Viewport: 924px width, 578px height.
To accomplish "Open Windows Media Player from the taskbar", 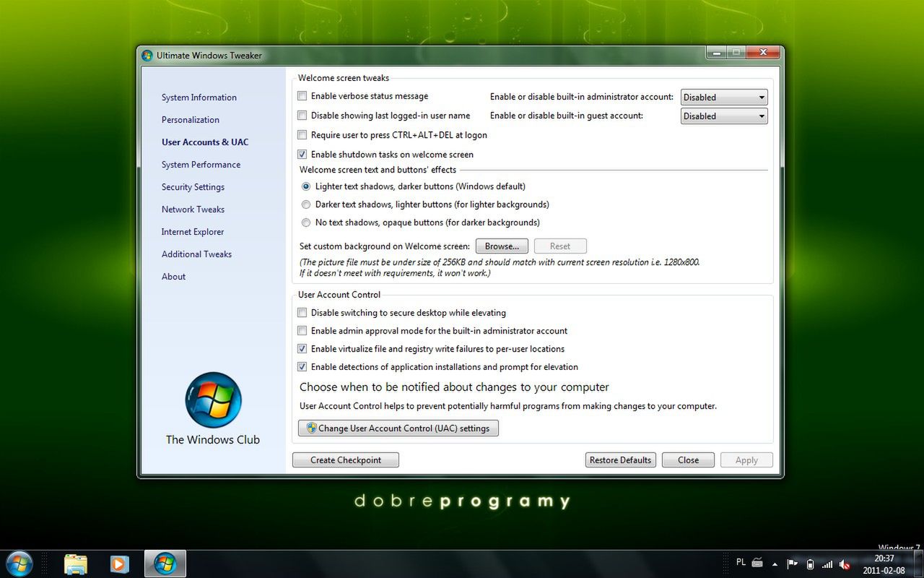I will (119, 563).
